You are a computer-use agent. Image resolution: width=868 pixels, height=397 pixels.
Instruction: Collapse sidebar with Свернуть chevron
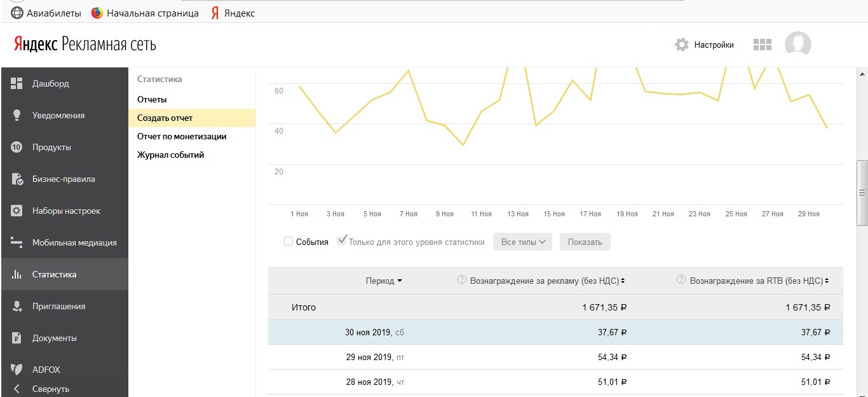(x=17, y=389)
